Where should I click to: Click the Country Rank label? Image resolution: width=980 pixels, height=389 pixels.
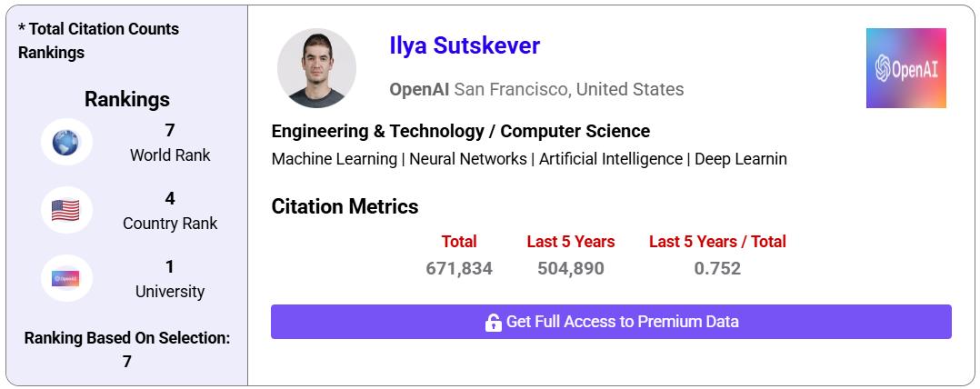click(170, 223)
